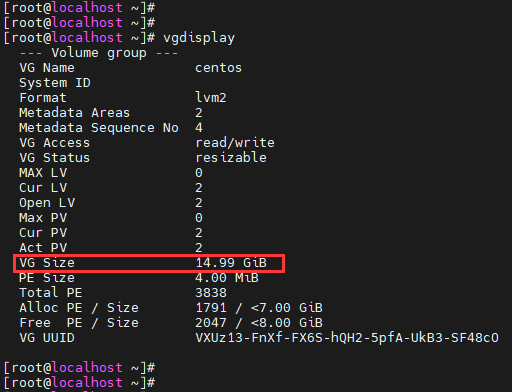Click the resizable status value
This screenshot has width=512, height=392.
[231, 158]
